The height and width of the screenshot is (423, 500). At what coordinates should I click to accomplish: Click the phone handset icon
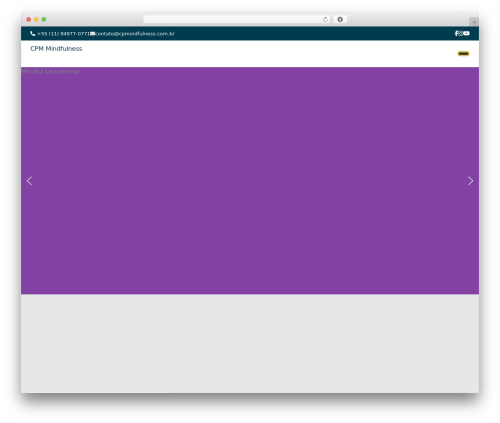tap(33, 33)
